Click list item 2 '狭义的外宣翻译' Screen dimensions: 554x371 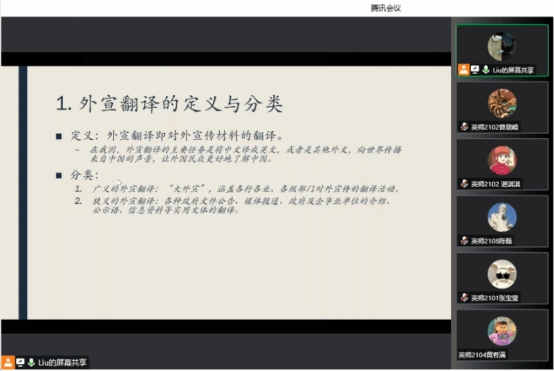click(242, 205)
